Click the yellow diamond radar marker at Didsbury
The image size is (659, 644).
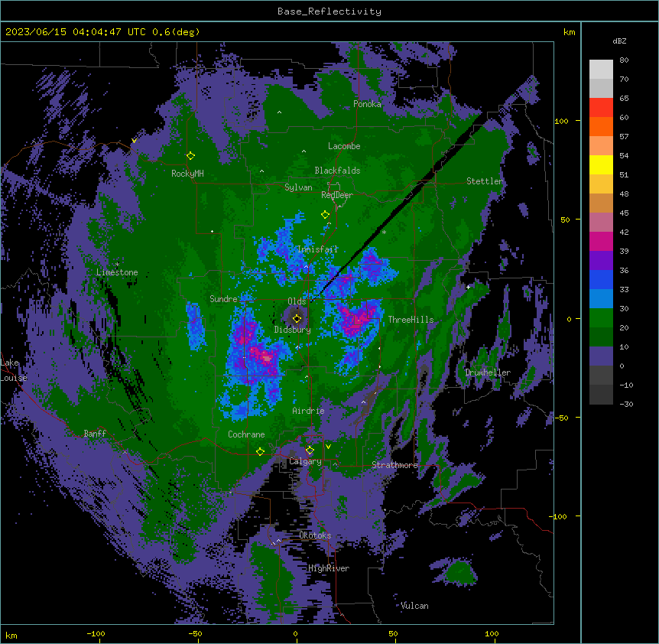click(297, 318)
